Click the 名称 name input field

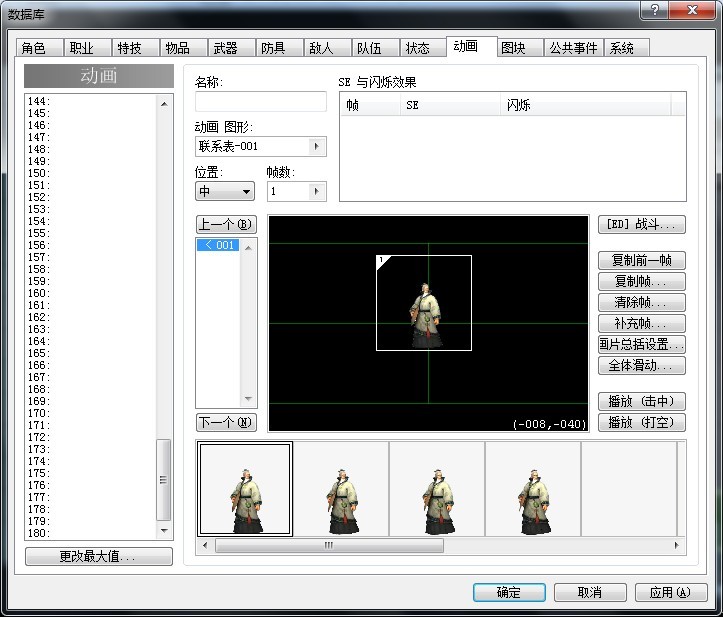click(261, 101)
